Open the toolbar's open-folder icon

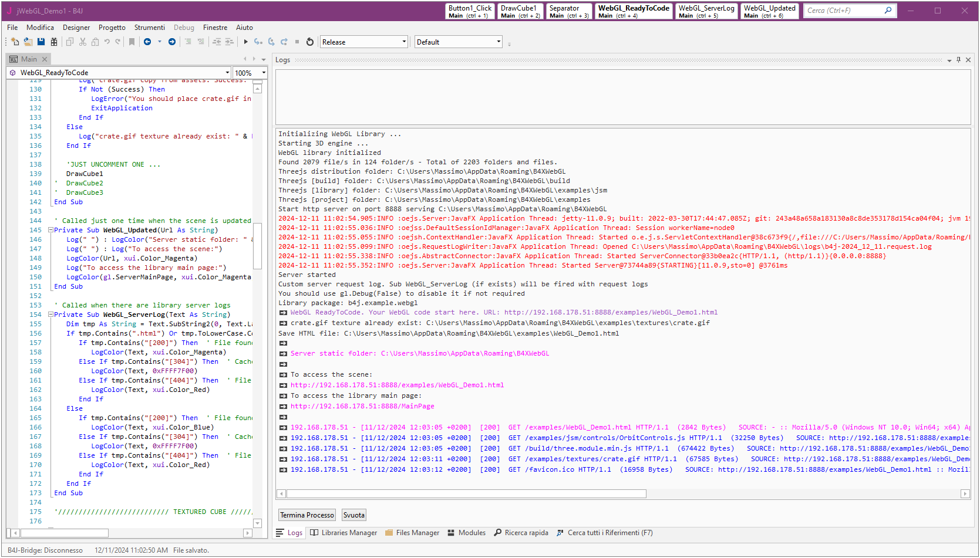[28, 42]
